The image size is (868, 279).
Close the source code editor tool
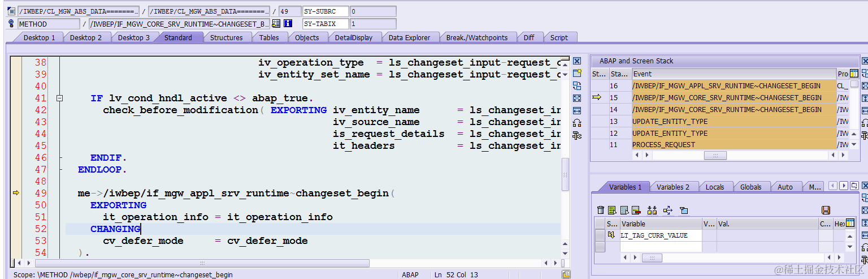[x=577, y=61]
